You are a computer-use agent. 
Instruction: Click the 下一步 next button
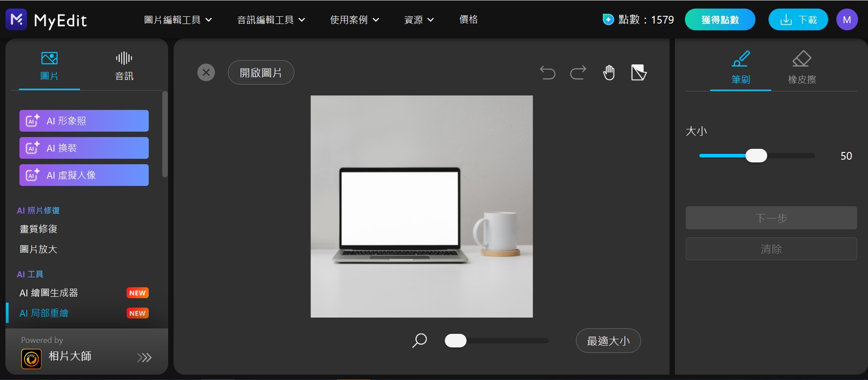point(771,218)
